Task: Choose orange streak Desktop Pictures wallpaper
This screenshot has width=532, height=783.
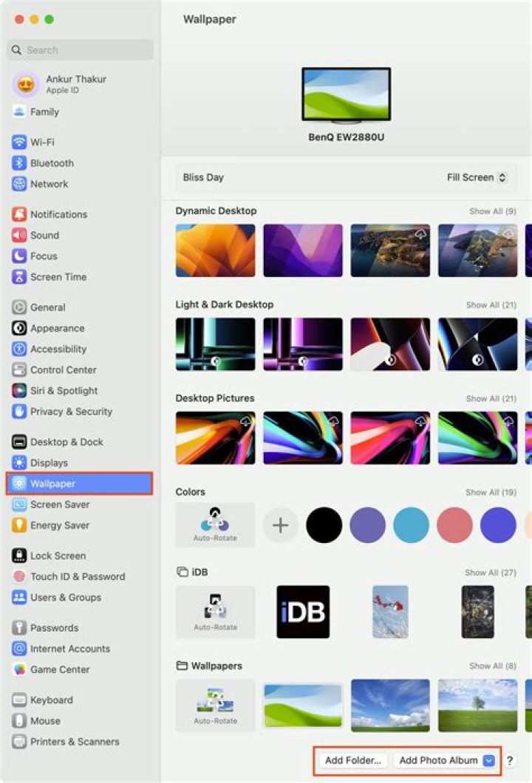Action: pyautogui.click(x=215, y=438)
